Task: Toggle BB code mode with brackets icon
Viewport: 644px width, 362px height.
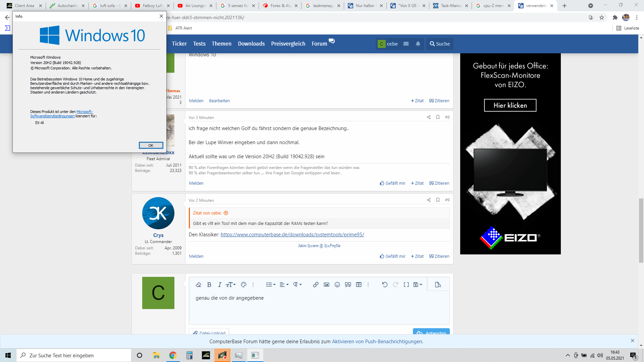Action: tap(406, 285)
